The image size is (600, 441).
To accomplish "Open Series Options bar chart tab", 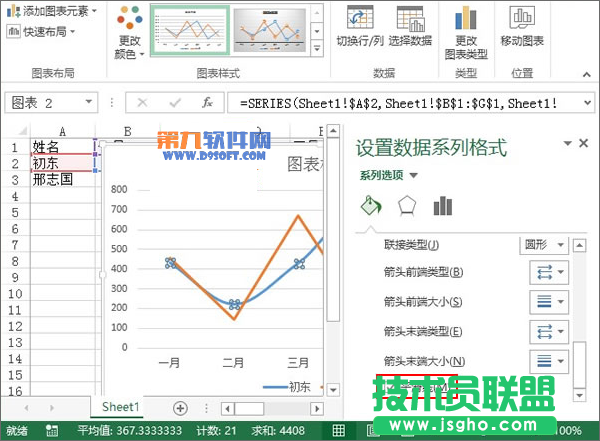I will 443,206.
